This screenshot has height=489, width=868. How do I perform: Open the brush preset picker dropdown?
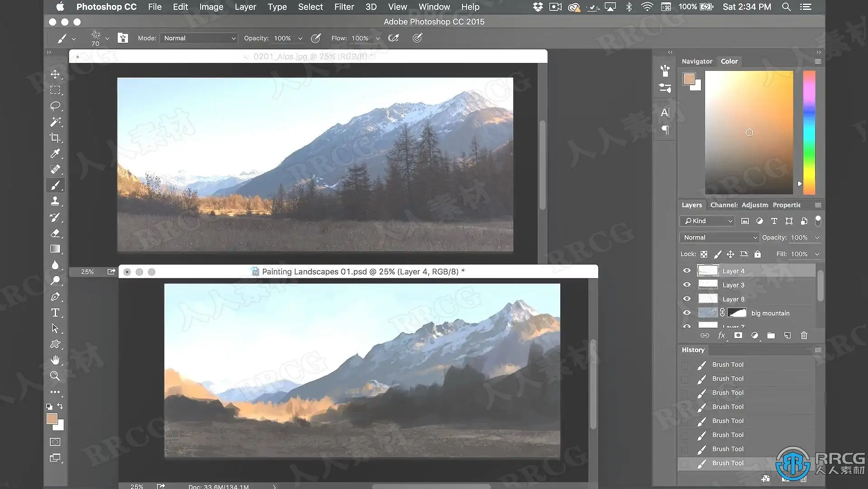pos(107,38)
